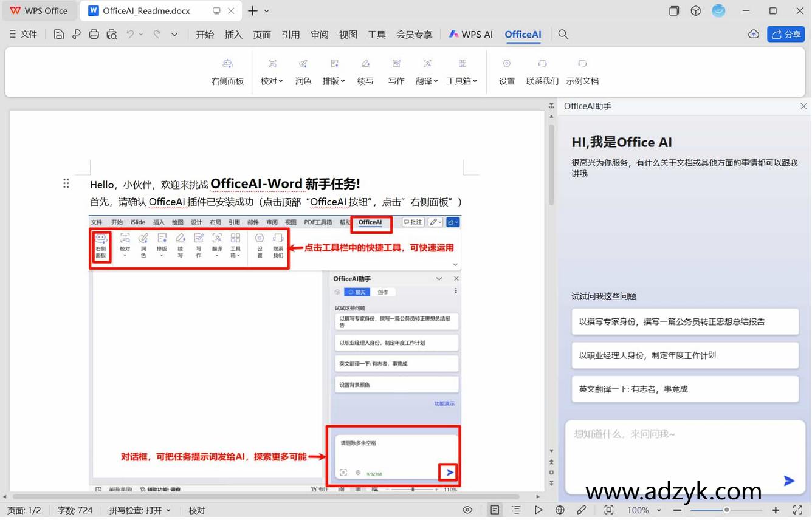Screen dimensions: 812x520
Task: Click the save document icon
Action: [59, 35]
